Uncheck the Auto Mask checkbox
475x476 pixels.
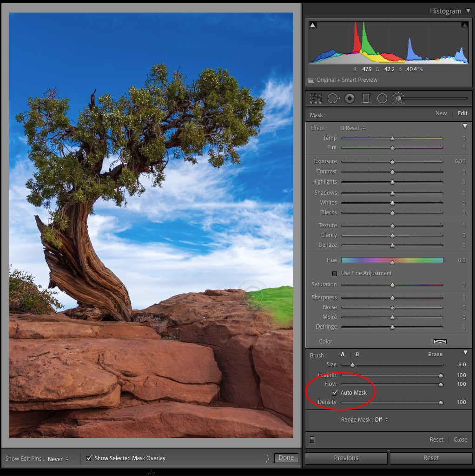click(335, 393)
